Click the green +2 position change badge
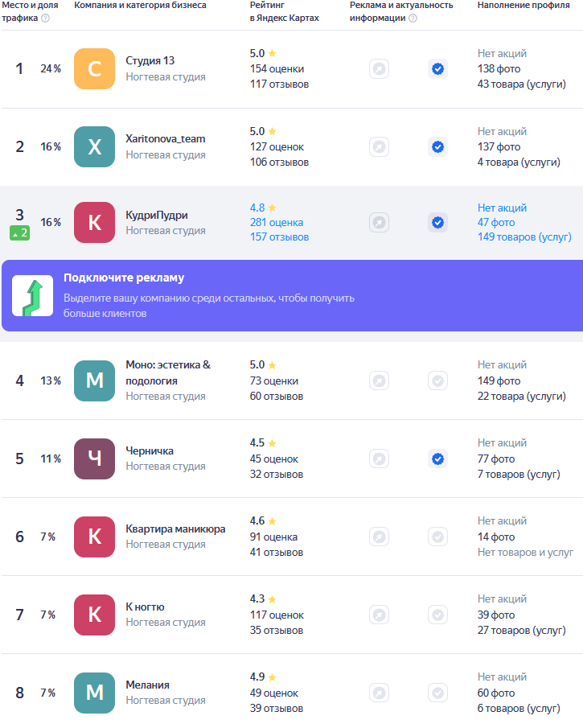The image size is (583, 728). (19, 233)
